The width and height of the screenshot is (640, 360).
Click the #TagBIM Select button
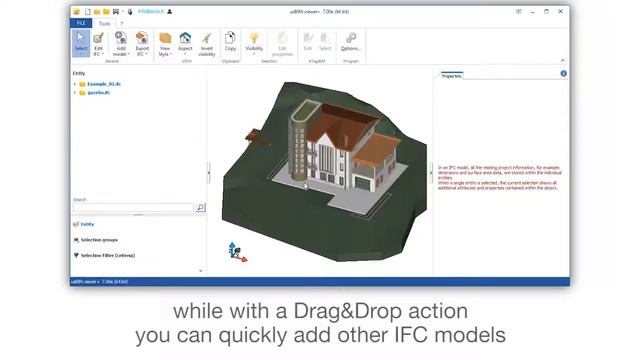(325, 42)
